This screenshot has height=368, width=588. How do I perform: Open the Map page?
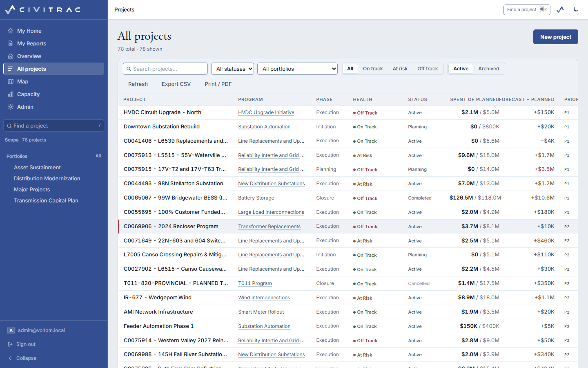[x=53, y=81]
